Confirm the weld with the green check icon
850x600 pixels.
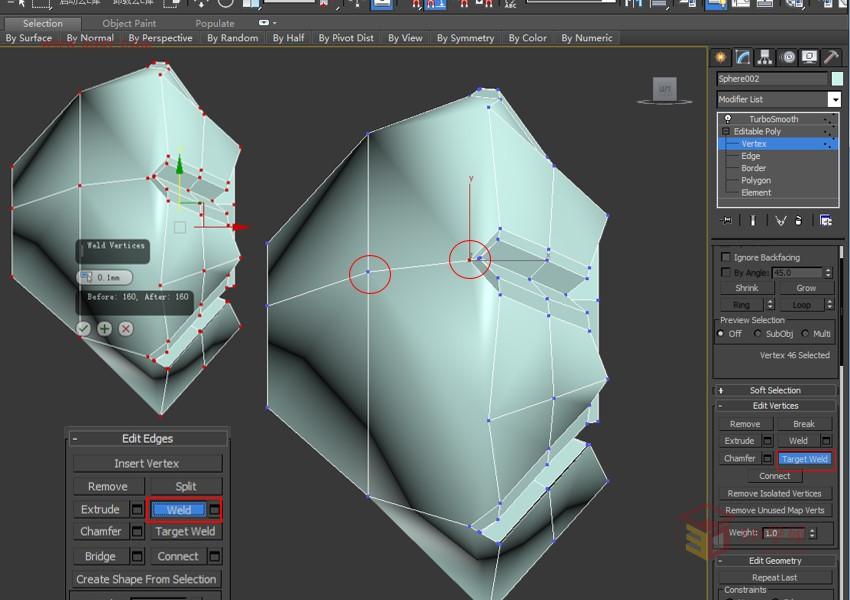point(83,328)
